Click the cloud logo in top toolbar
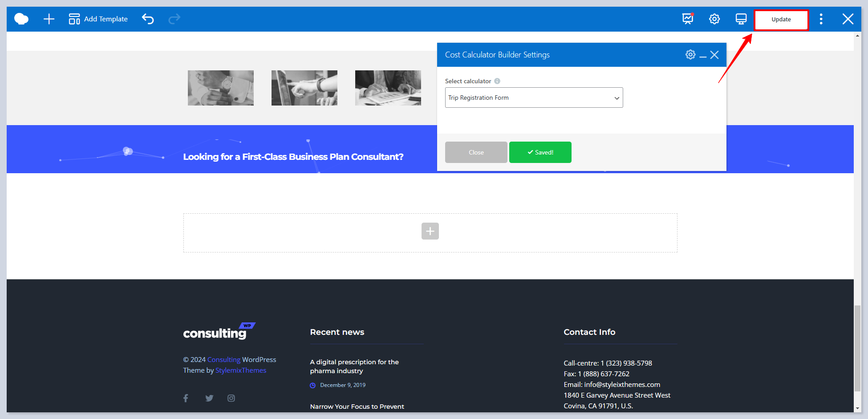The height and width of the screenshot is (419, 868). [x=21, y=19]
